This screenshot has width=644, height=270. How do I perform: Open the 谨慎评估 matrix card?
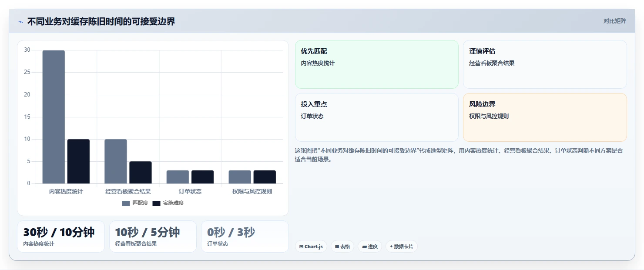point(545,64)
